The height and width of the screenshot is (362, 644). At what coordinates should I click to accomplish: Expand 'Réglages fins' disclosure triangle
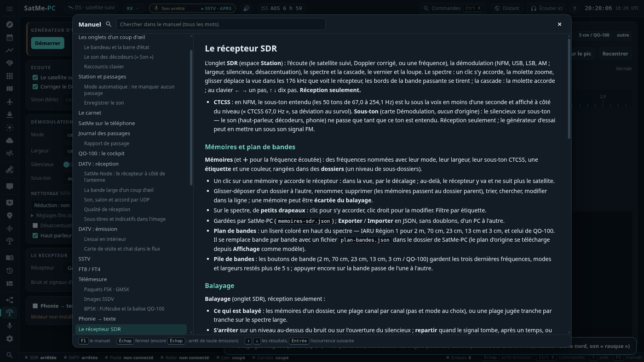point(33,215)
